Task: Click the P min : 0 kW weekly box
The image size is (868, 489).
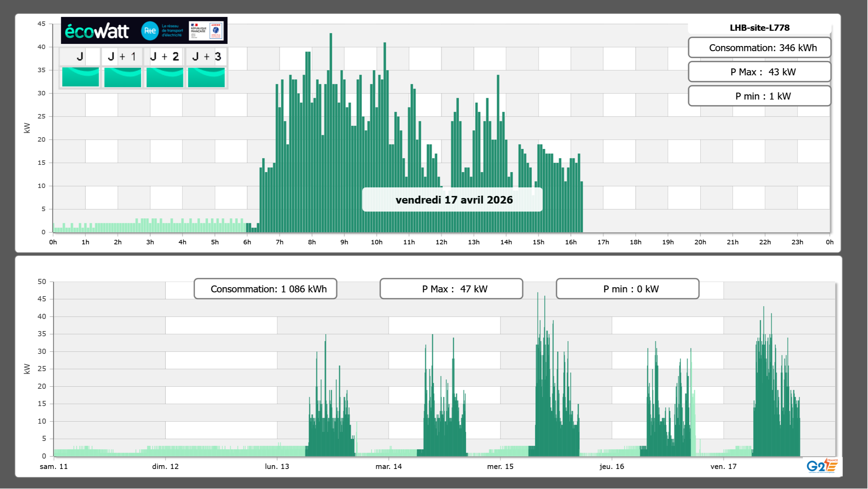Action: [x=627, y=289]
